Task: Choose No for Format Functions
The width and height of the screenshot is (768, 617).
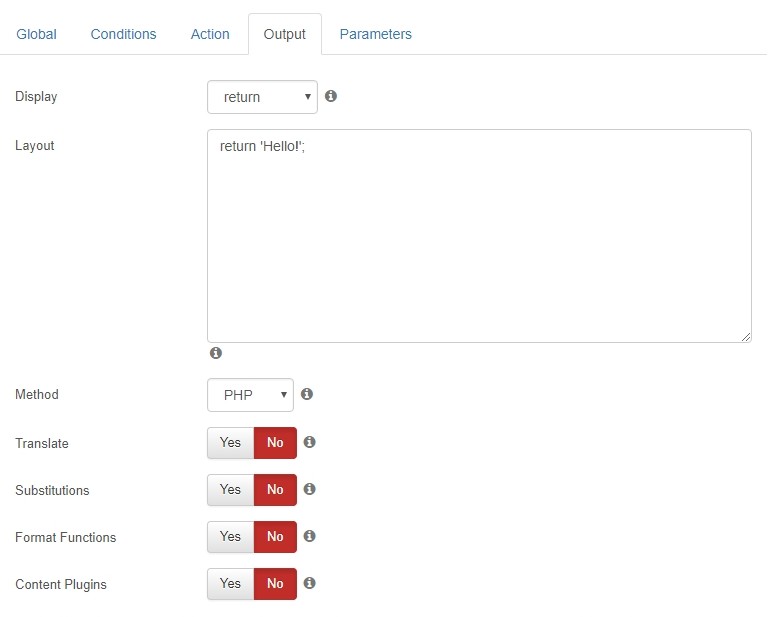Action: click(275, 537)
